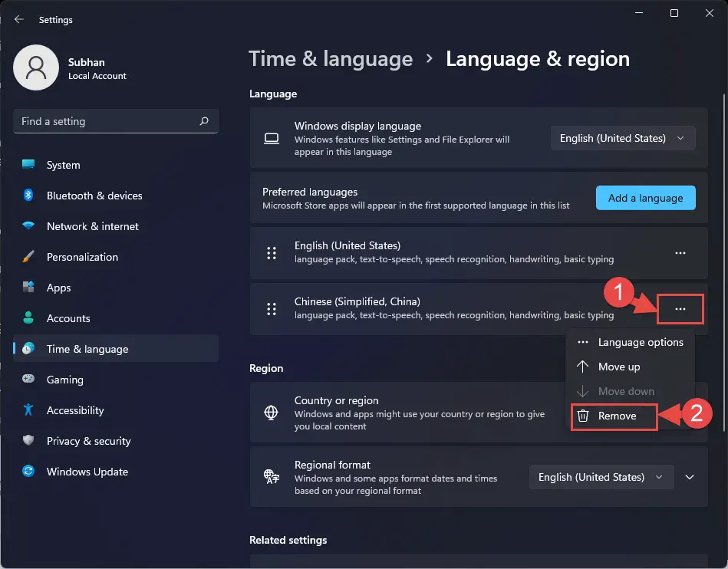Image resolution: width=728 pixels, height=569 pixels.
Task: Open the Accounts settings category
Action: click(x=116, y=318)
